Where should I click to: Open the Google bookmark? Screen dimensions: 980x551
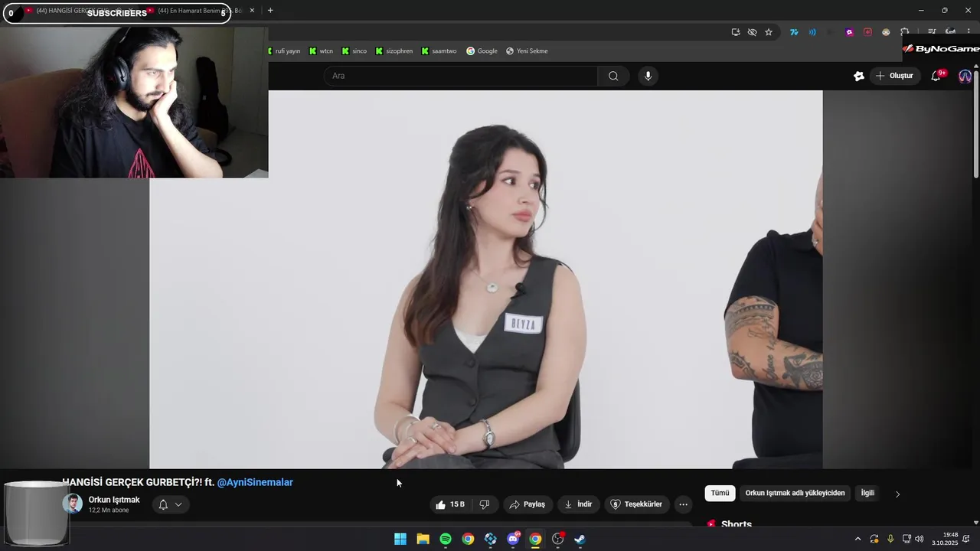[482, 51]
